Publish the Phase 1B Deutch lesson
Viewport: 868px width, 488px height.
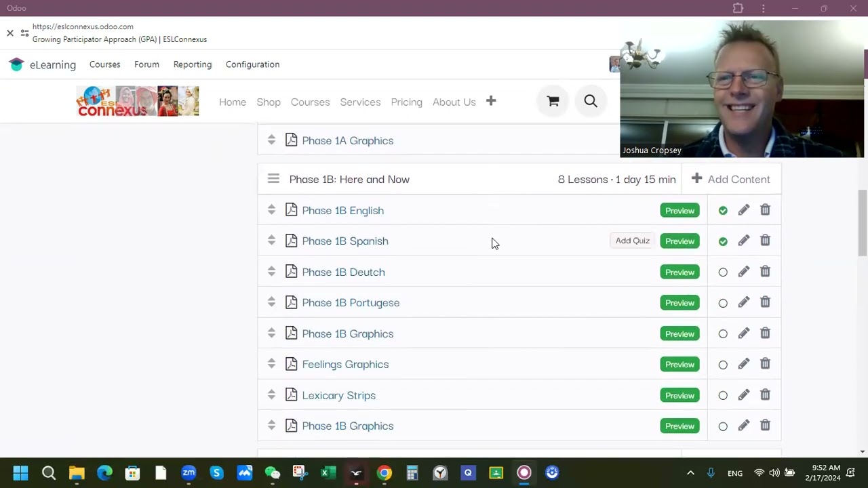point(723,272)
